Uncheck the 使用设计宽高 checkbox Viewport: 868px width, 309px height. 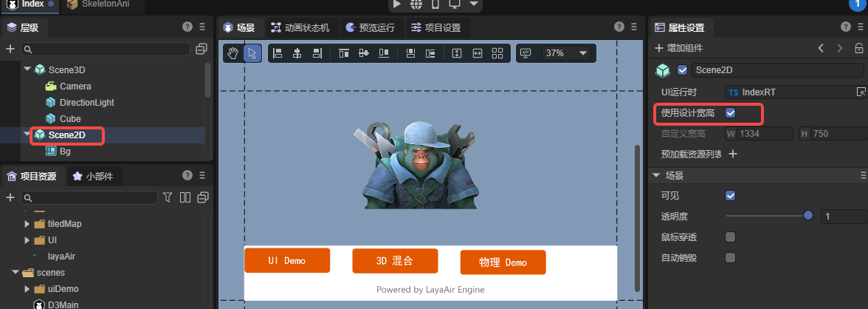tap(731, 113)
